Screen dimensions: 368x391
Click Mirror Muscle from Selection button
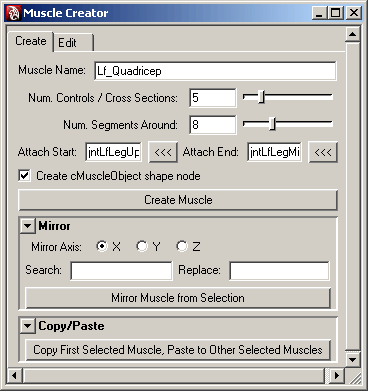coord(178,298)
